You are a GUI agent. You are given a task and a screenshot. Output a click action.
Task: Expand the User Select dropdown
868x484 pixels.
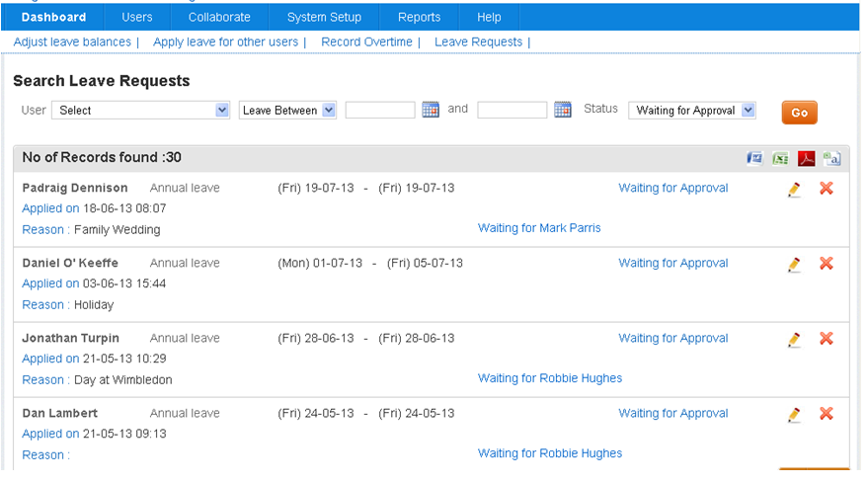pos(140,111)
